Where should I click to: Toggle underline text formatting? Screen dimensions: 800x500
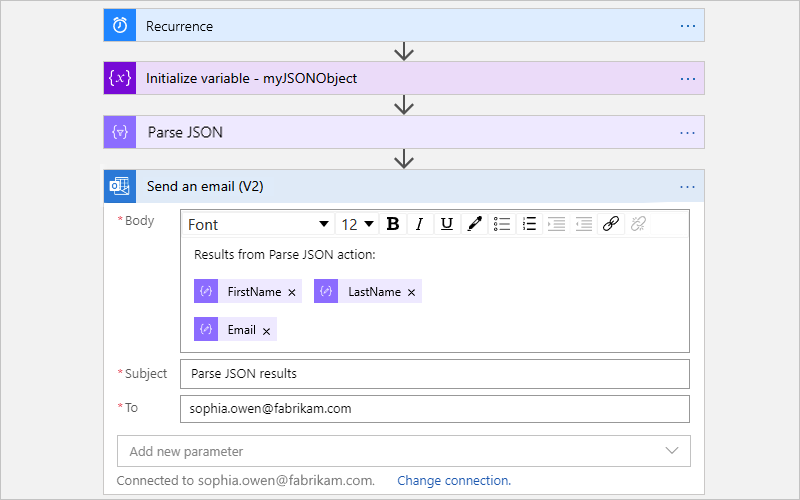[447, 224]
